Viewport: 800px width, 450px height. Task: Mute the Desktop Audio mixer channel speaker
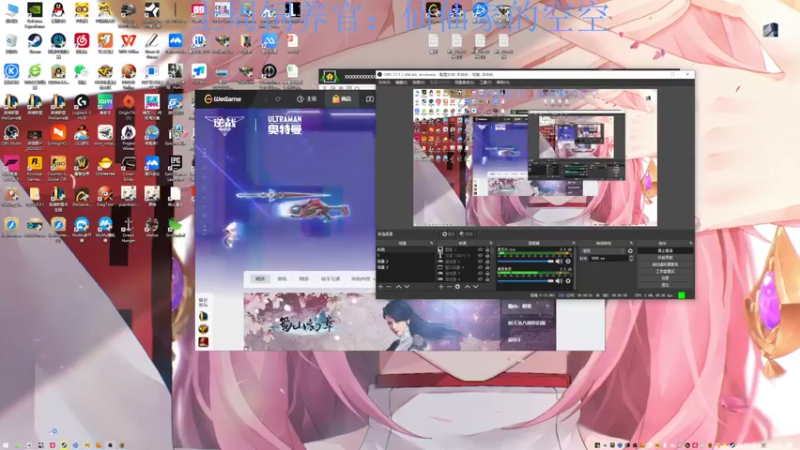[559, 281]
